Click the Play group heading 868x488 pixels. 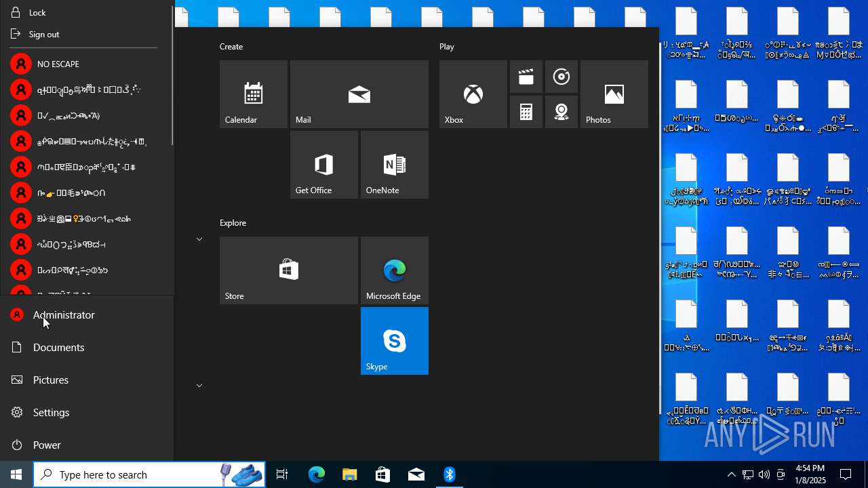[x=447, y=47]
